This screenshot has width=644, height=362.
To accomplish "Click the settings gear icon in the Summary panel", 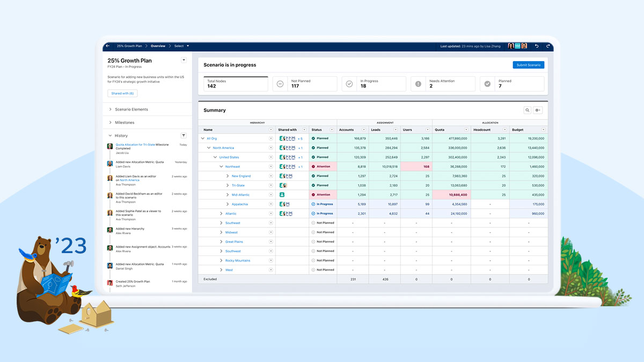I will (x=537, y=109).
